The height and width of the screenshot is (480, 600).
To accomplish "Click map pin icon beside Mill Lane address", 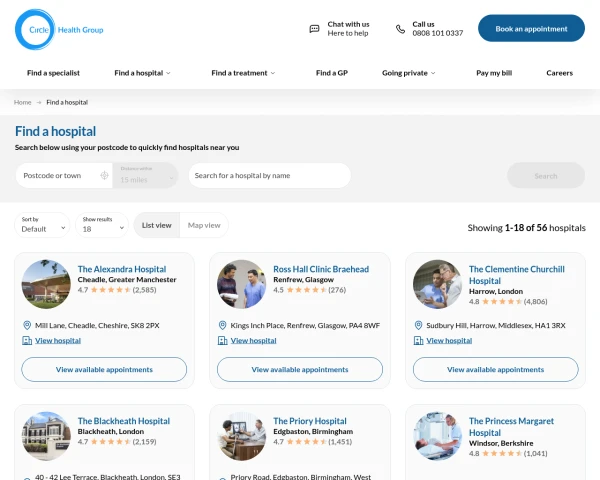I will (x=27, y=325).
